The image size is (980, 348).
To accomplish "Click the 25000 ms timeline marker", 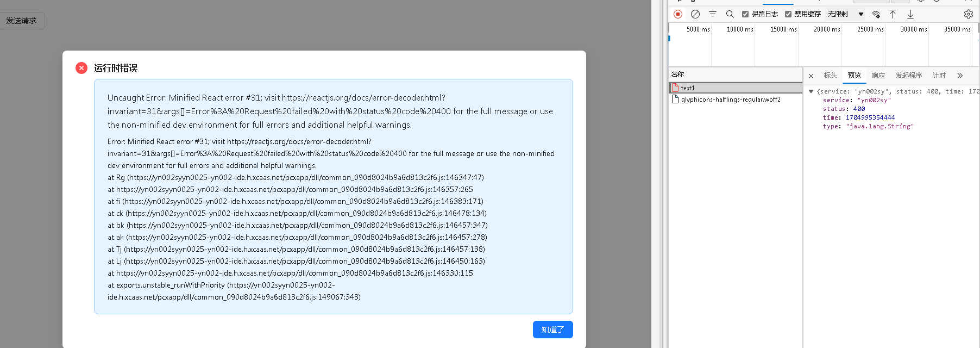I will [x=870, y=29].
